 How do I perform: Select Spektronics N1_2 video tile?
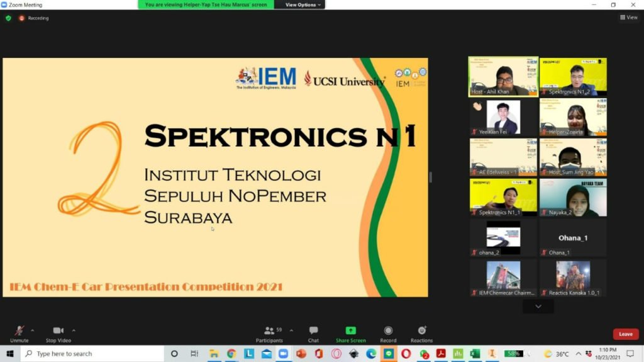573,77
